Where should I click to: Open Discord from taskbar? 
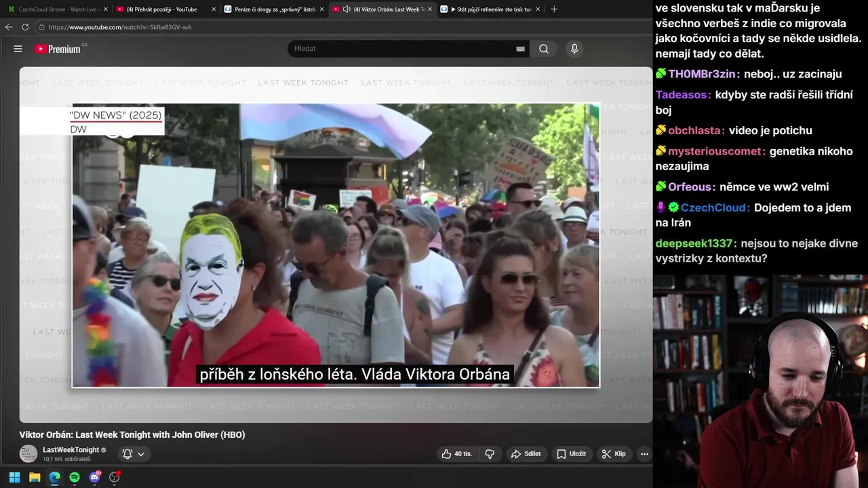pyautogui.click(x=94, y=477)
